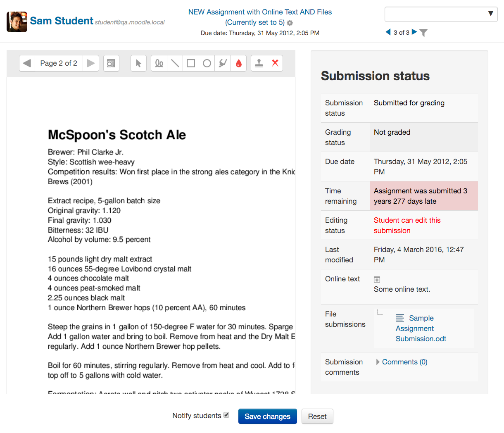The width and height of the screenshot is (504, 433).
Task: Click the student@qa.moodle.local email text
Action: (130, 22)
